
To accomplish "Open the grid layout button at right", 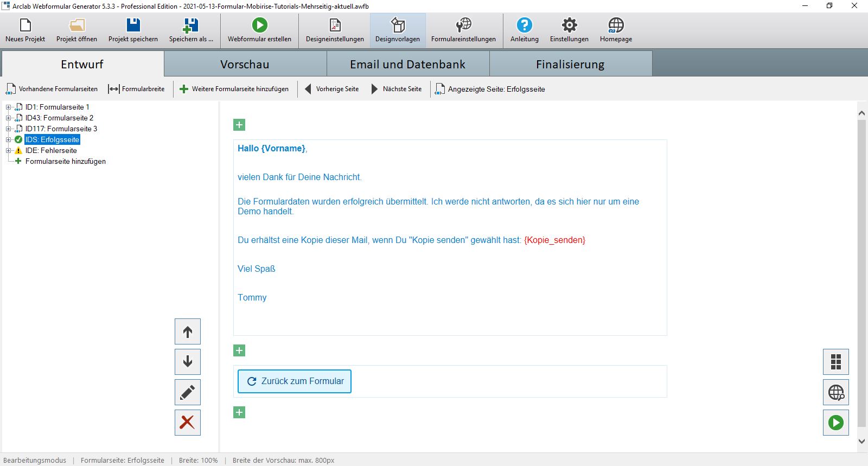I will coord(836,362).
